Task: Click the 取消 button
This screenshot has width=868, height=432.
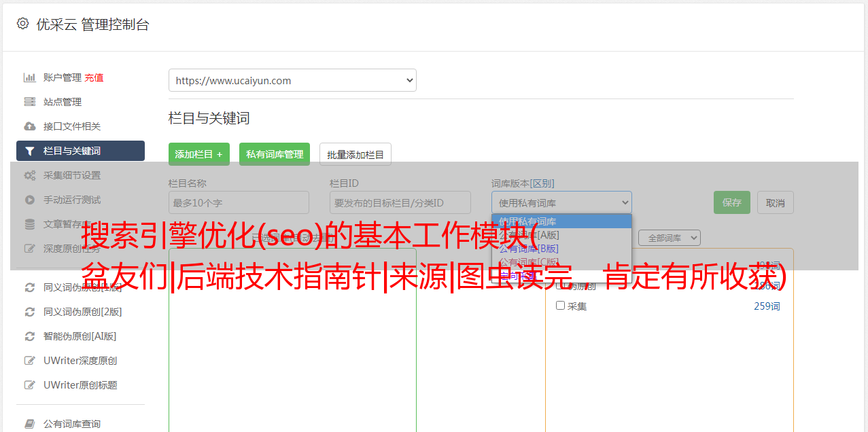Action: [x=776, y=202]
